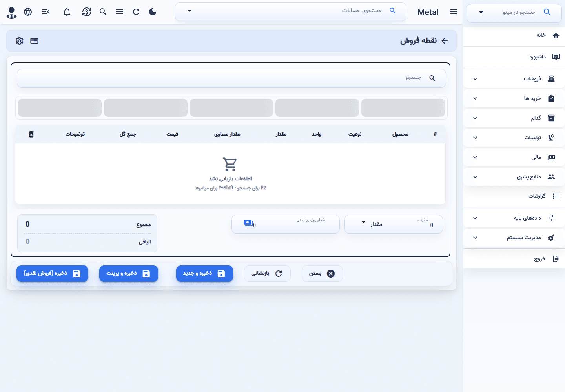Click ذخیره و جدید button
565x392 pixels.
click(x=204, y=274)
